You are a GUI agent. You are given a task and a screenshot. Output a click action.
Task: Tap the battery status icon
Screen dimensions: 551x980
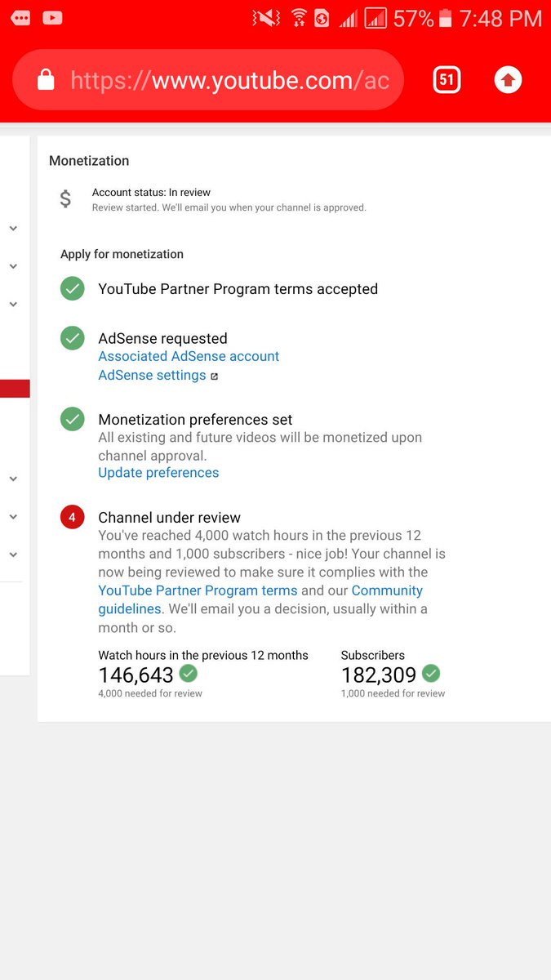(x=446, y=18)
